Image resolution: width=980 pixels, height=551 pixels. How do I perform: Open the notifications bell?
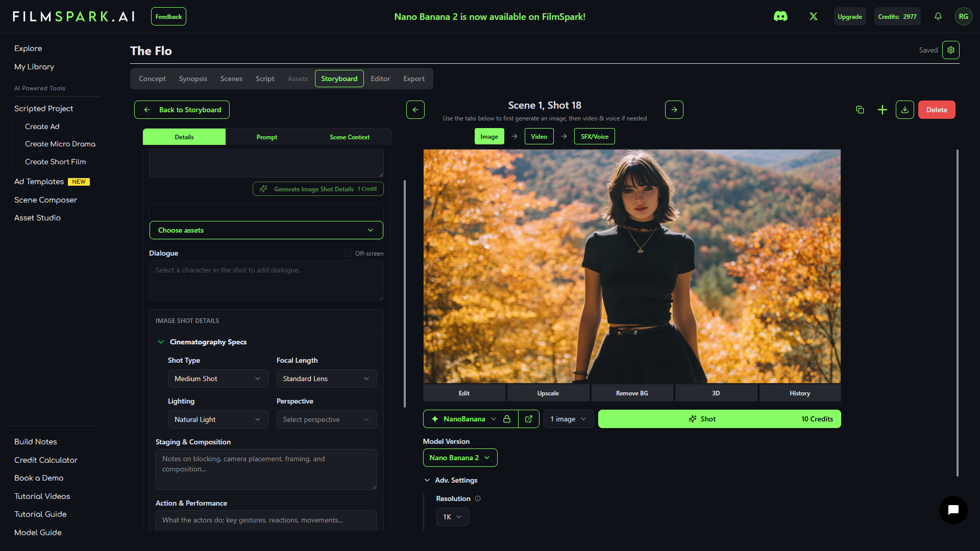938,16
